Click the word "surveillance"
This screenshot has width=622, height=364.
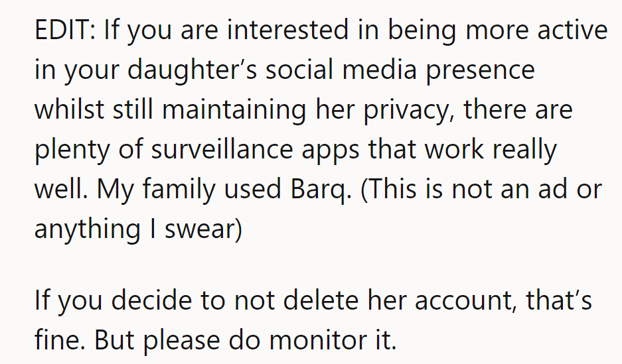[221, 149]
